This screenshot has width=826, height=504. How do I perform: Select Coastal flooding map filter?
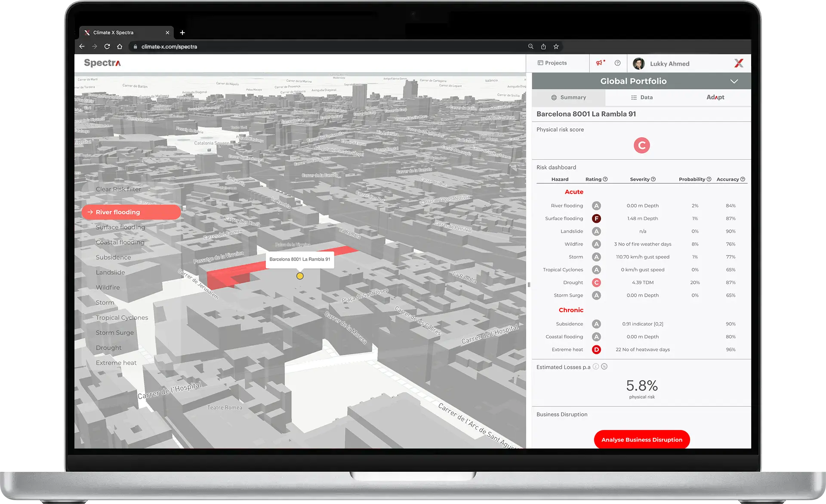[120, 242]
